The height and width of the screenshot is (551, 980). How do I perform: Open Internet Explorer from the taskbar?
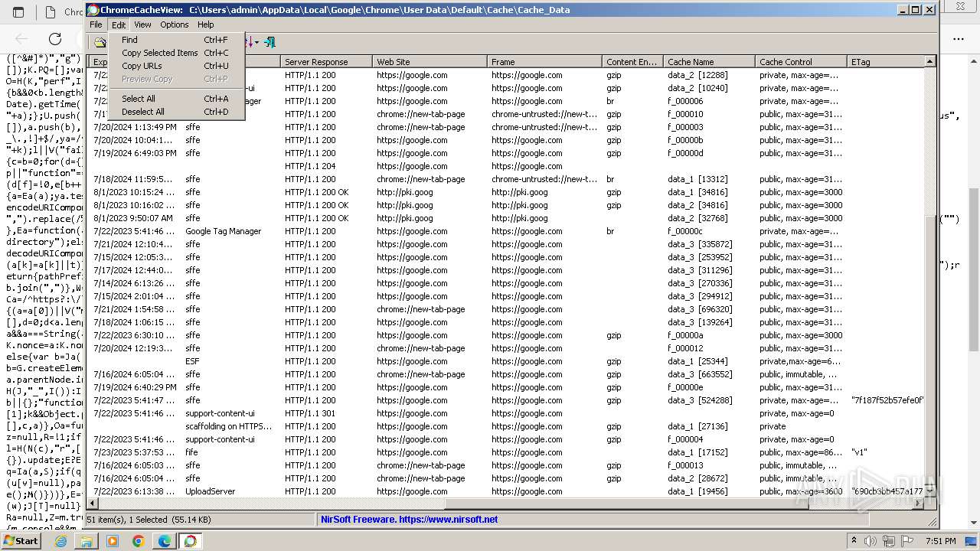click(60, 541)
